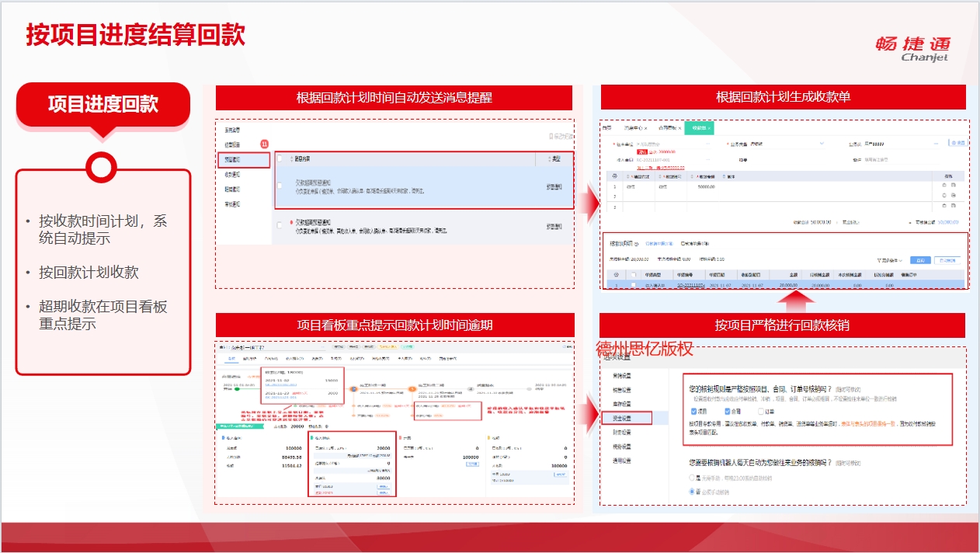The image size is (980, 553).
Task: Select the header checkbox of the message list
Action: point(280,159)
